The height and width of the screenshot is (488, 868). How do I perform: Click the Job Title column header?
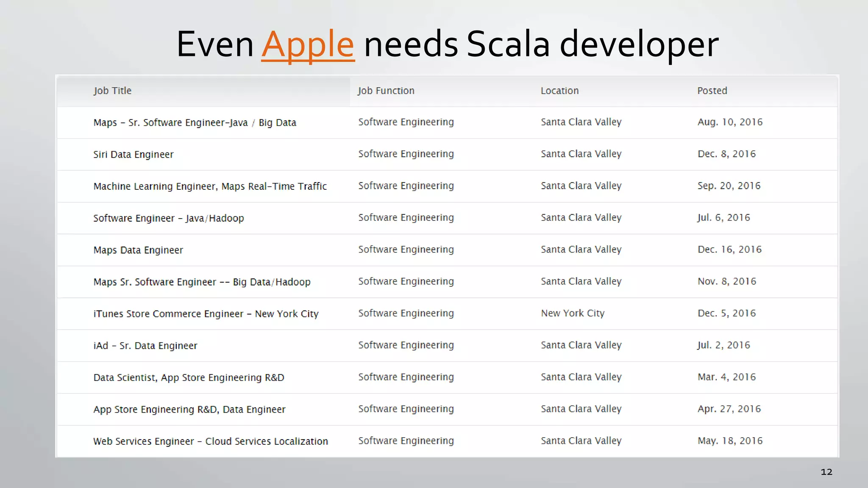[x=112, y=91]
